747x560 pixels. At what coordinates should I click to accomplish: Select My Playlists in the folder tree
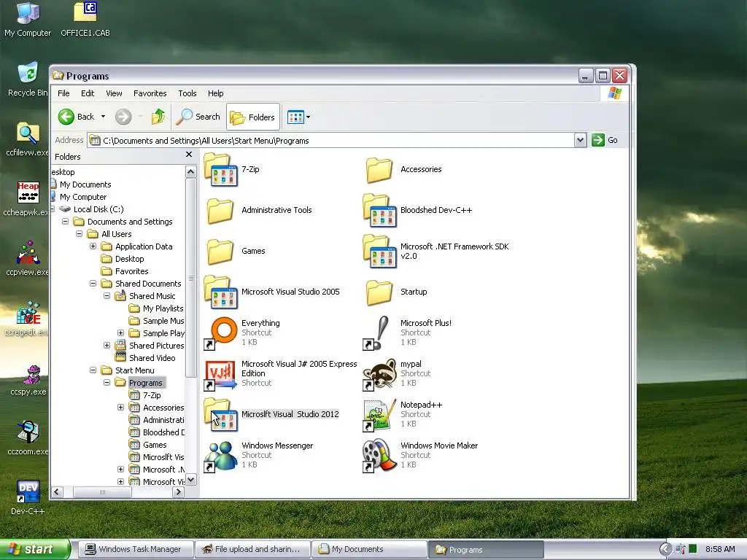click(x=163, y=308)
